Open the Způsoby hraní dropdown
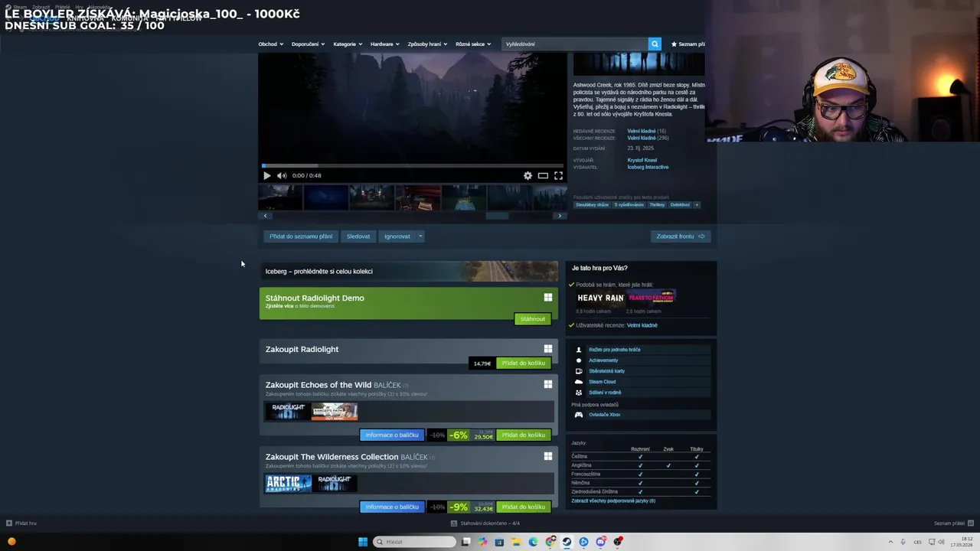Screen dimensions: 980x551 [x=428, y=44]
